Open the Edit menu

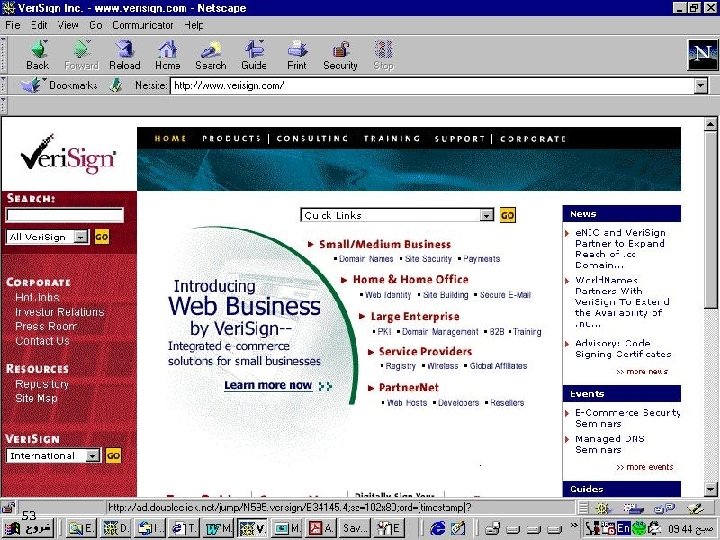coord(39,25)
